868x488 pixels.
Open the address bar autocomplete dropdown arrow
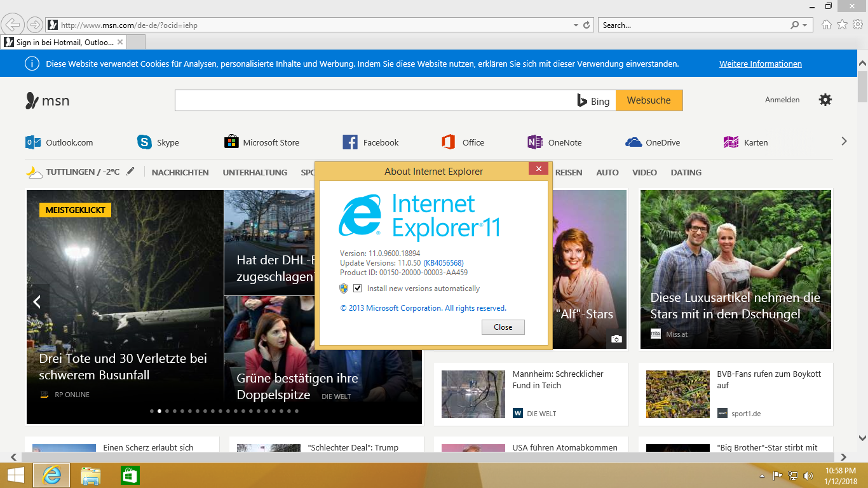[576, 25]
